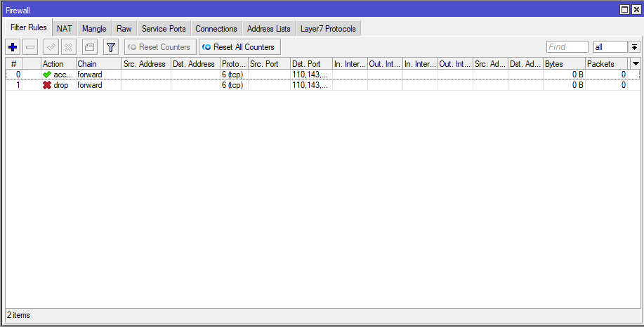This screenshot has height=327, width=644.
Task: Click the Find search field
Action: point(567,47)
